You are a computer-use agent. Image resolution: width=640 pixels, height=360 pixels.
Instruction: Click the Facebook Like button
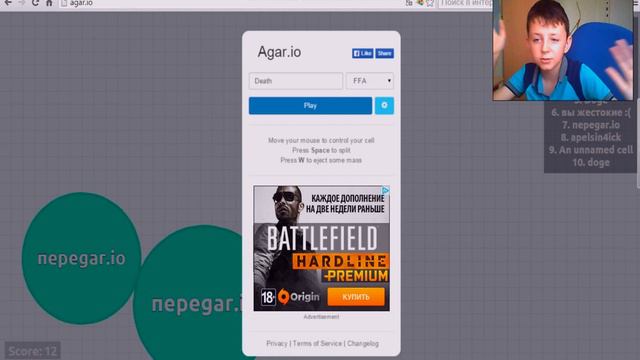click(x=362, y=53)
